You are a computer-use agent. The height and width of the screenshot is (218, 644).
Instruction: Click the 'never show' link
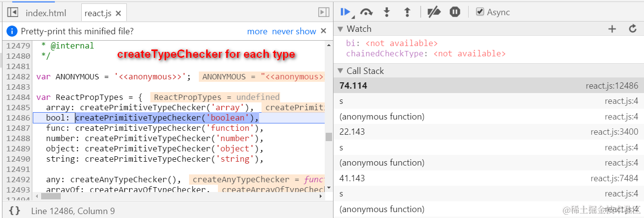coord(294,31)
